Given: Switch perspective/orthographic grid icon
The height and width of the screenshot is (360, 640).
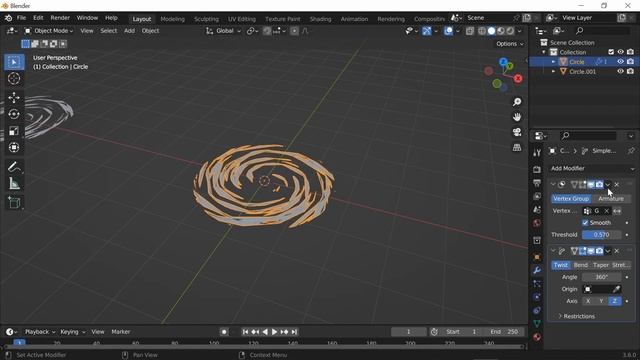Looking at the screenshot, I should coord(517,147).
